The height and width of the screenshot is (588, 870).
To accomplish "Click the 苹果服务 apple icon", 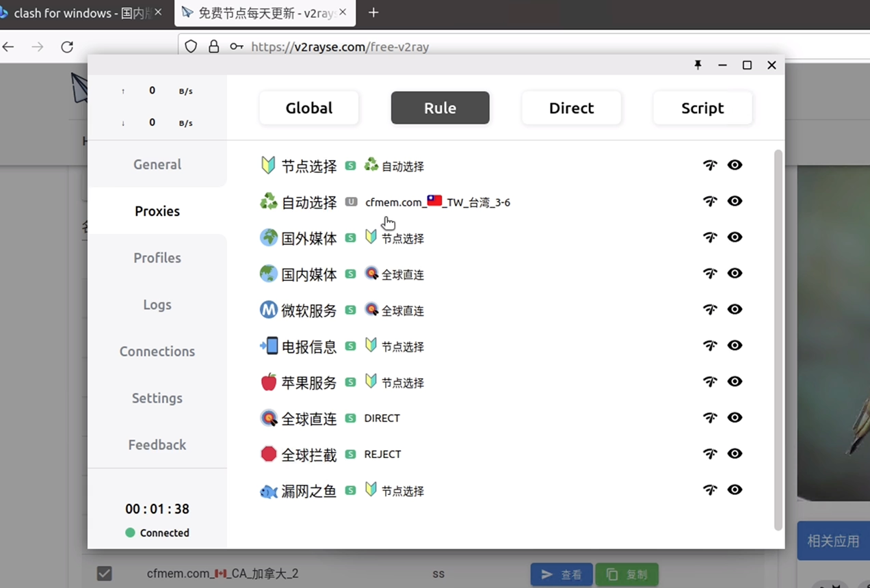I will click(268, 382).
